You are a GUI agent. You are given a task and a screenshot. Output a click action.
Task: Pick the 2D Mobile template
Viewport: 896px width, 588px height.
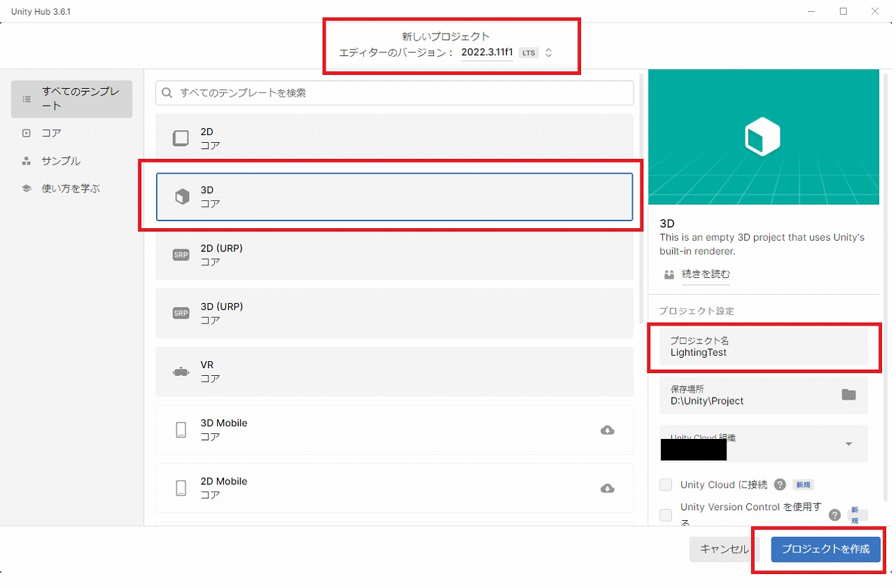[x=394, y=488]
